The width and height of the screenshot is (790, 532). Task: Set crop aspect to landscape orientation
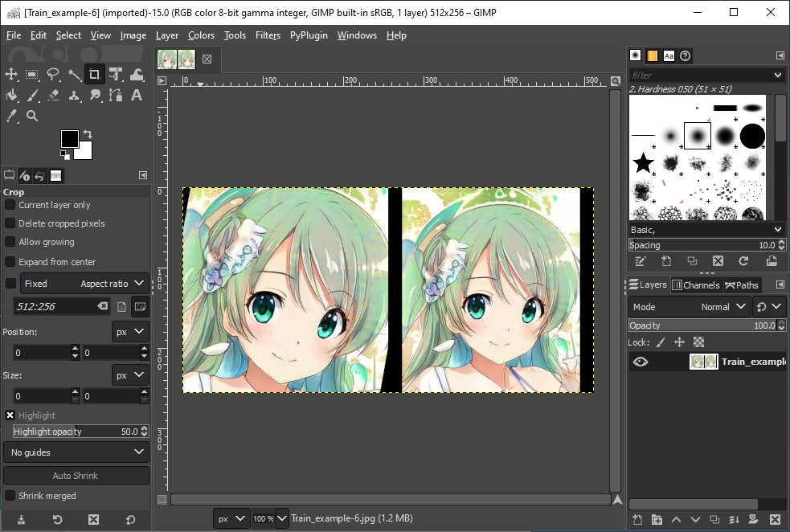(140, 306)
